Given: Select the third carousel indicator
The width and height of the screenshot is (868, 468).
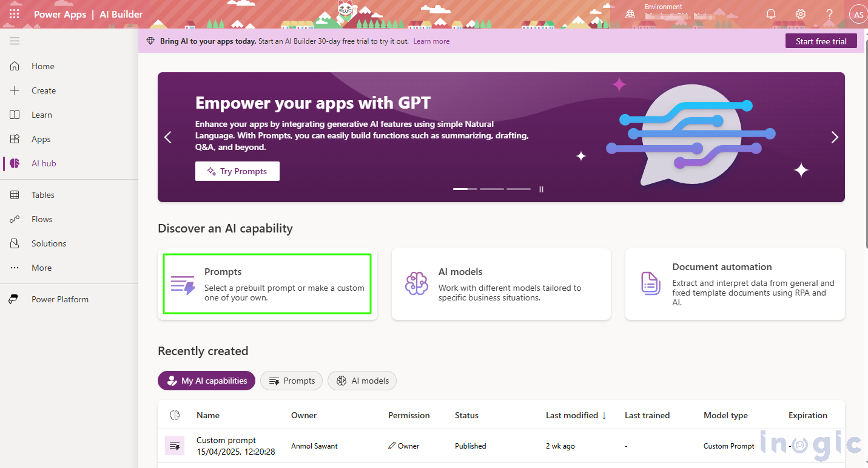Looking at the screenshot, I should tap(518, 189).
